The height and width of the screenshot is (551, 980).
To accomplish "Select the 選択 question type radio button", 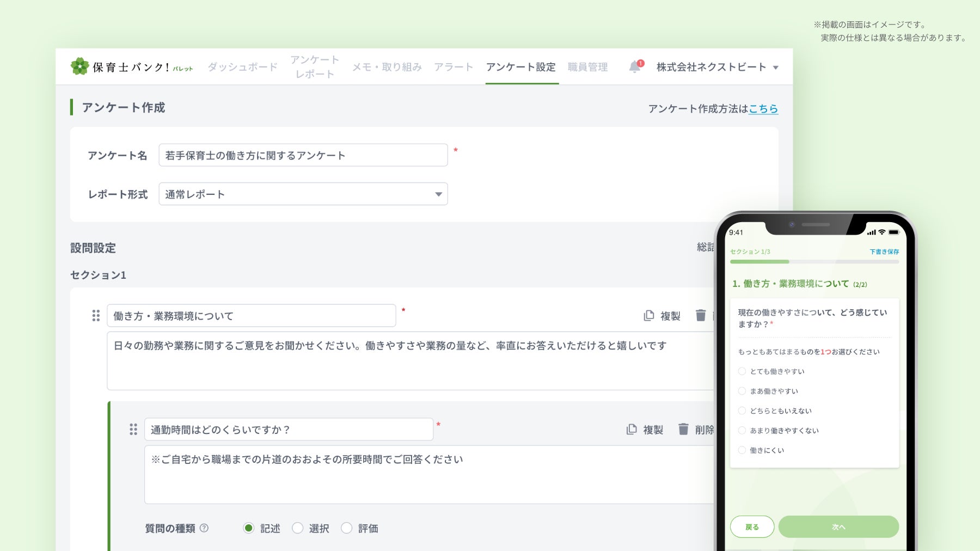I will coord(298,528).
